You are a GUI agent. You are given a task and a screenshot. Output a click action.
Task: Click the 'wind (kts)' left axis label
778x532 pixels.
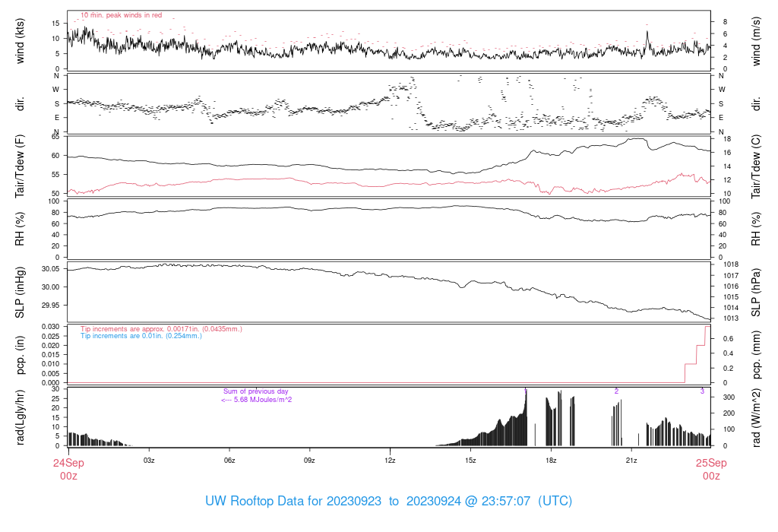click(x=21, y=41)
